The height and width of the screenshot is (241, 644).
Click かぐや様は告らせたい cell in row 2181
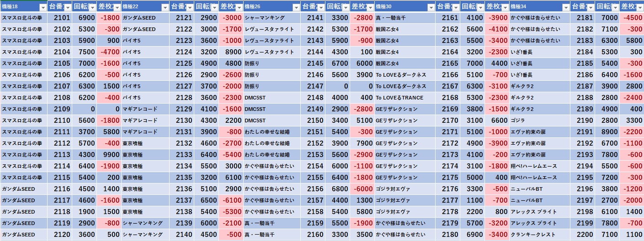[540, 18]
